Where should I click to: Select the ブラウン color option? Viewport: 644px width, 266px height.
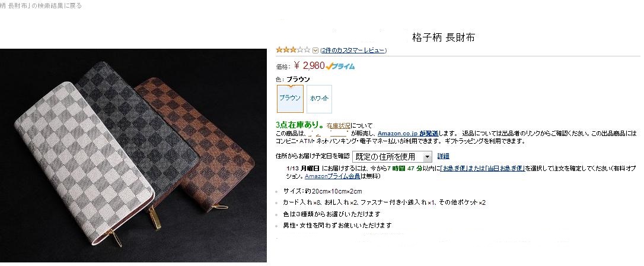pos(291,99)
